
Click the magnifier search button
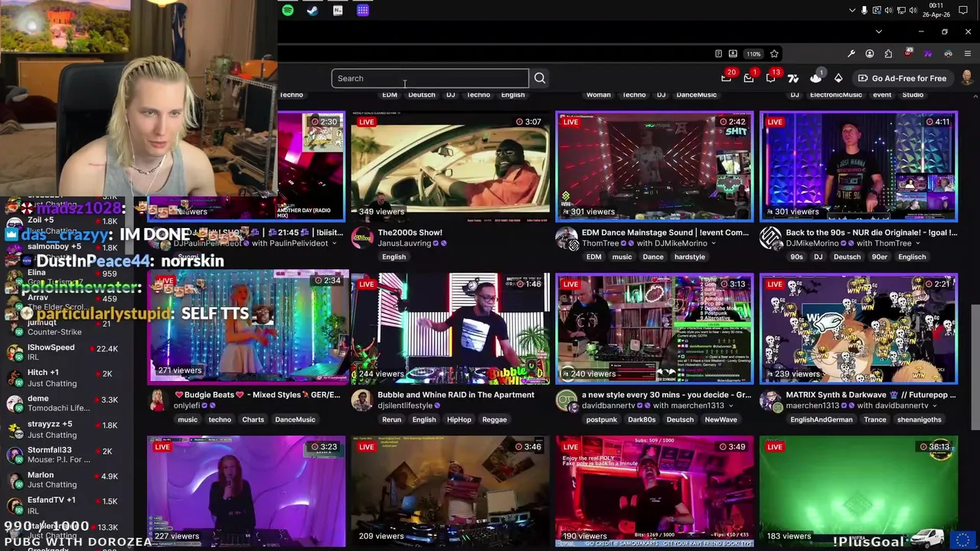pos(540,78)
